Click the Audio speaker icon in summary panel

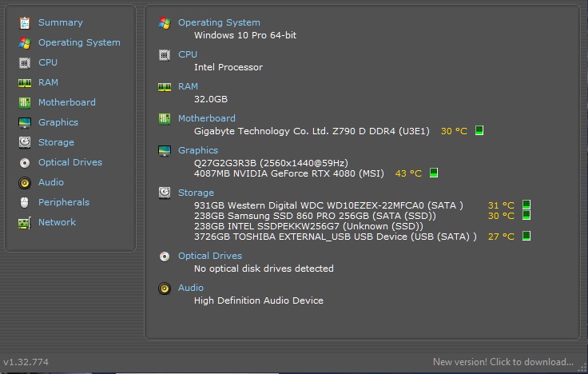tap(165, 288)
